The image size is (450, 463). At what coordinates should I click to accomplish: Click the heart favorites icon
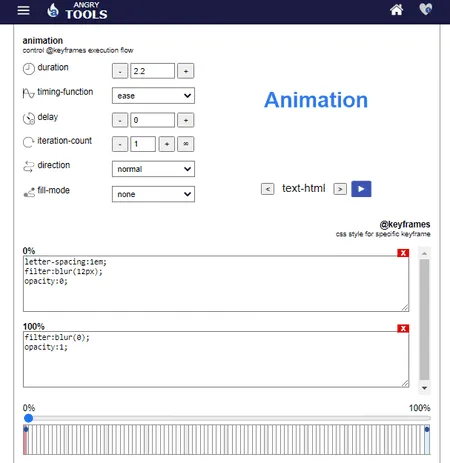click(x=426, y=9)
